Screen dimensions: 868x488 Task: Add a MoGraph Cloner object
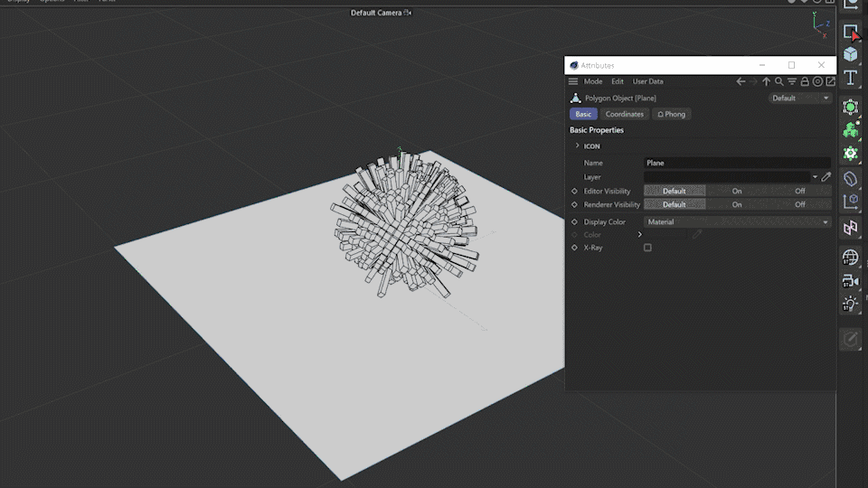(x=850, y=130)
